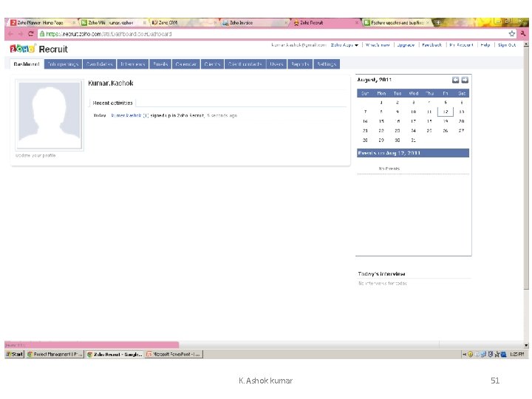Click Update your profile link

tap(35, 155)
